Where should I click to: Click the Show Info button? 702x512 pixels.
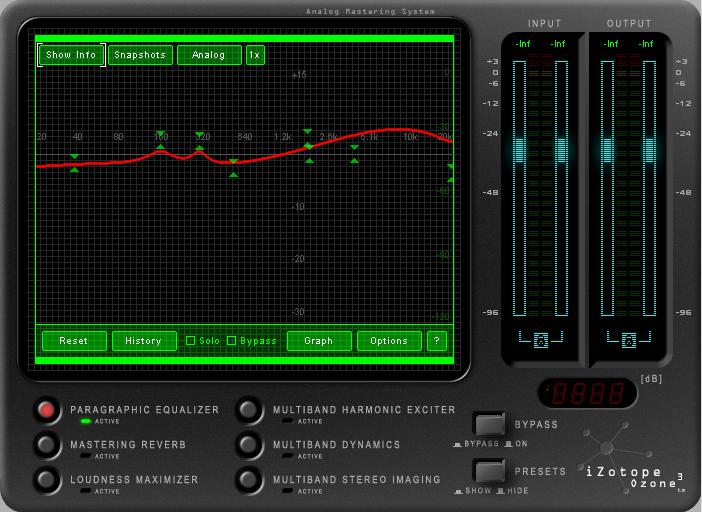[71, 55]
